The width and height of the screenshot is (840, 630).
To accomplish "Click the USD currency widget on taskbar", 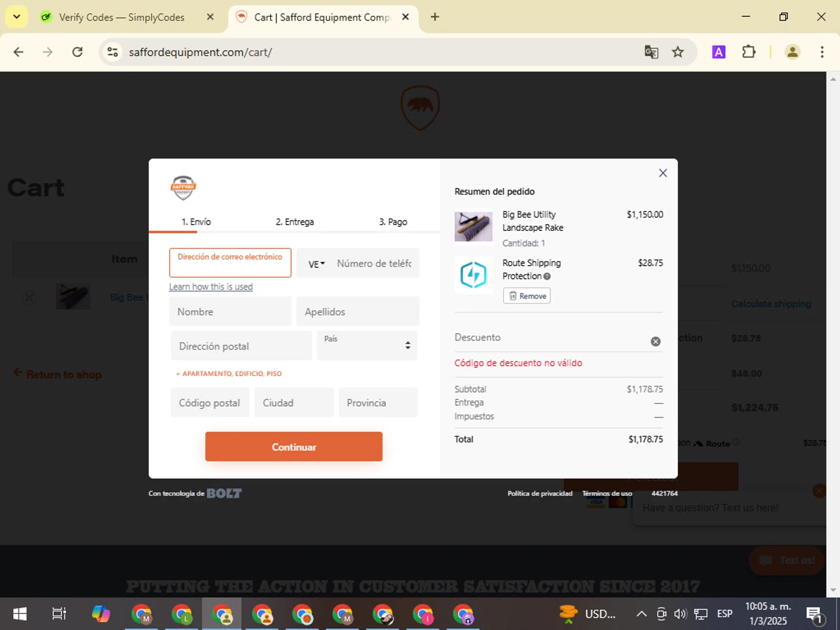I will 588,614.
